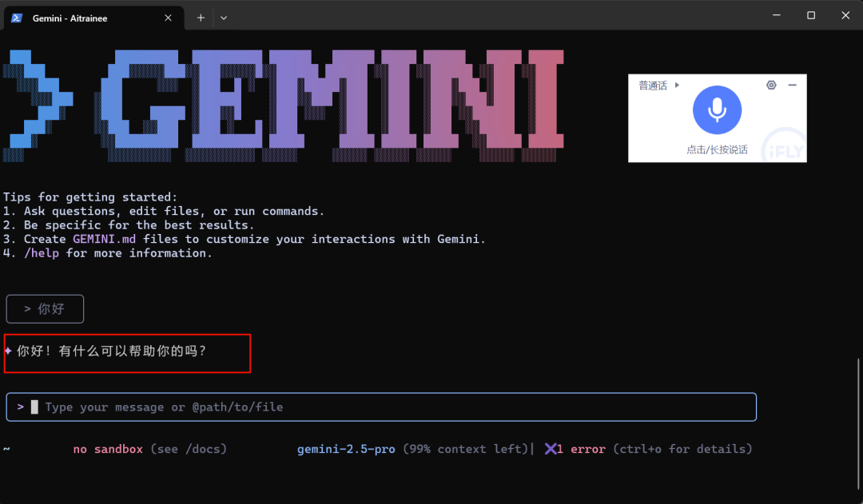Screen dimensions: 863x504
Task: Expand the 普通话 language selector arrow
Action: click(677, 85)
